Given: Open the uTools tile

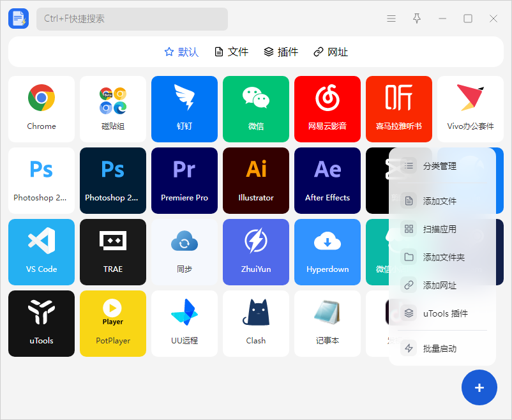Looking at the screenshot, I should pyautogui.click(x=41, y=324).
